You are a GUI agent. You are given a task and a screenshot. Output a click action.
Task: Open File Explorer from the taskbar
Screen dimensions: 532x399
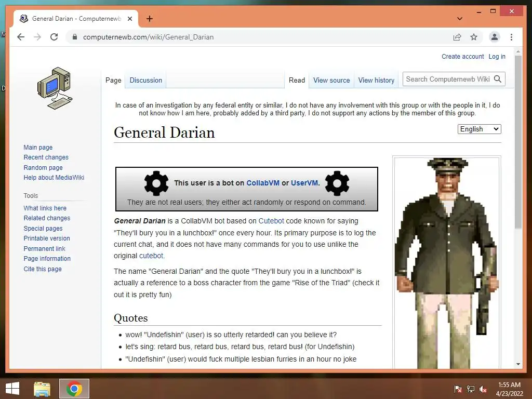pyautogui.click(x=42, y=389)
